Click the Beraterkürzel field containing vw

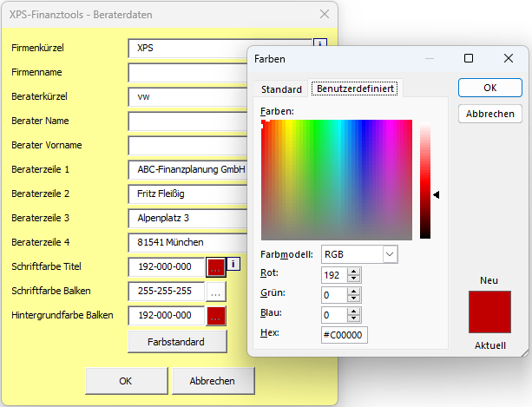click(x=187, y=97)
